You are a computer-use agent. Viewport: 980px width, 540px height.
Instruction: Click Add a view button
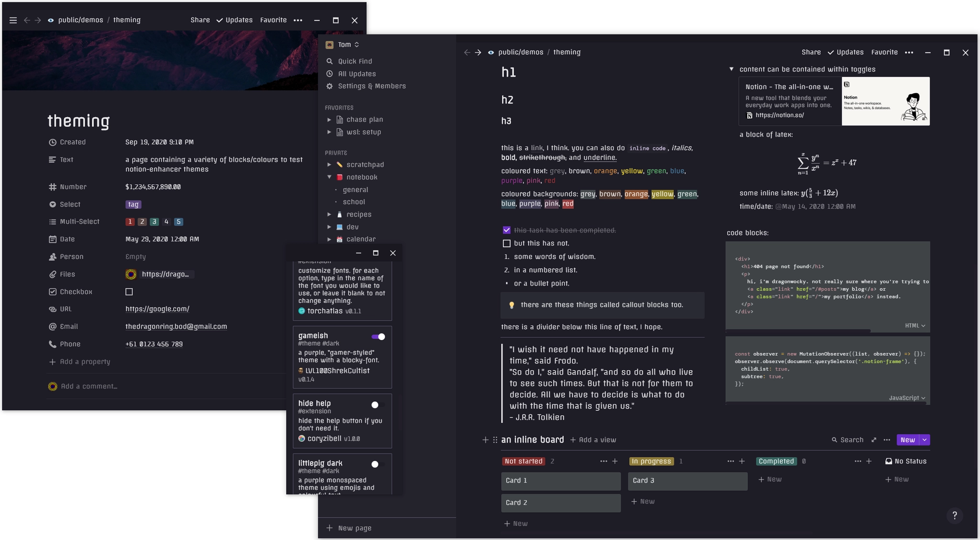(x=593, y=440)
